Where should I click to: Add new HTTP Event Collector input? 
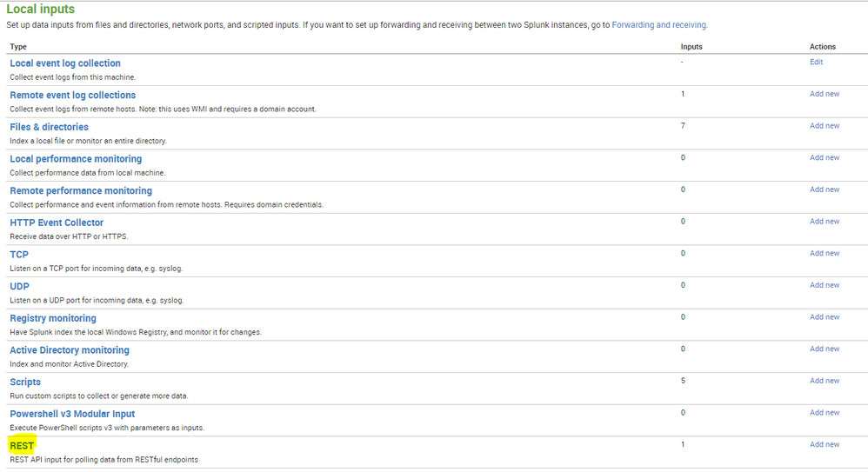coord(824,222)
